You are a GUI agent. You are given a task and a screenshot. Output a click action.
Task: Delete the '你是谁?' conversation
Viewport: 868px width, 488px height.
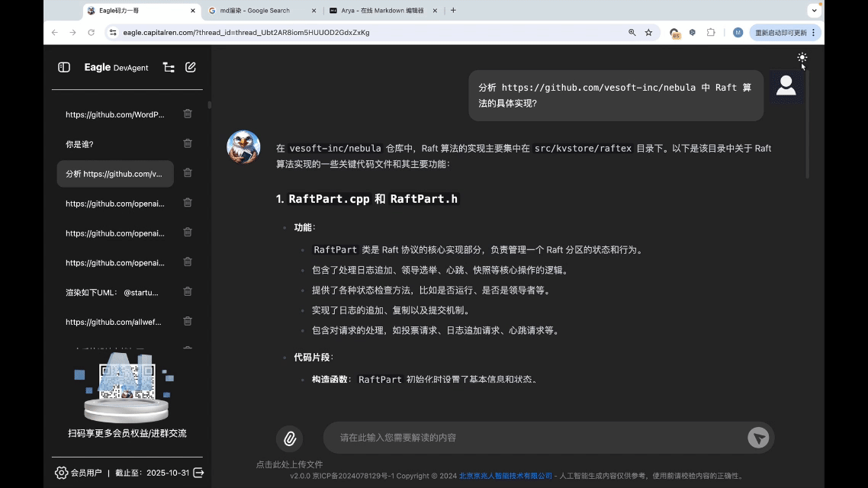(x=188, y=143)
